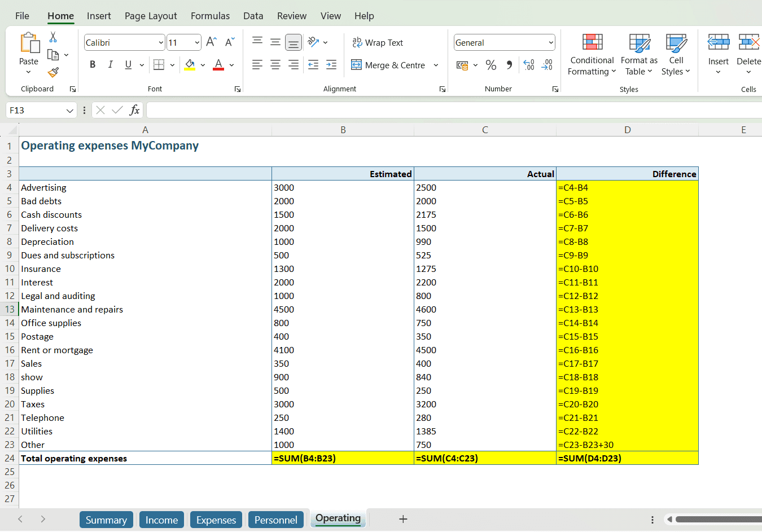Add a new sheet with plus button
762x532 pixels.
point(403,519)
